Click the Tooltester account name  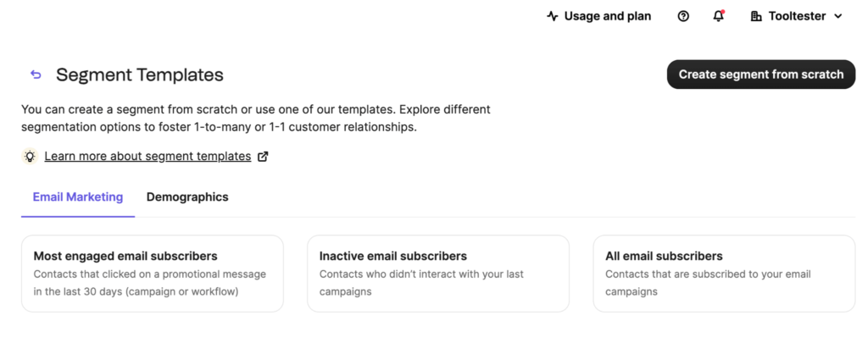click(x=797, y=16)
